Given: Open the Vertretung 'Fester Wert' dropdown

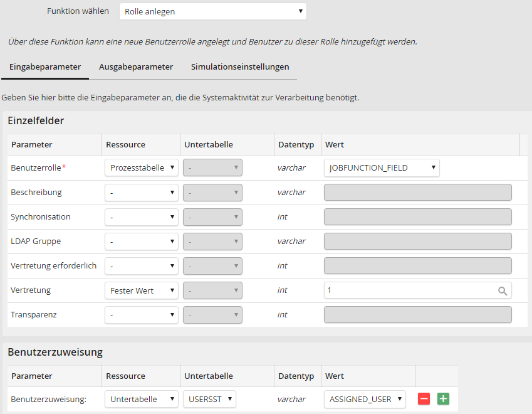Looking at the screenshot, I should pos(141,290).
